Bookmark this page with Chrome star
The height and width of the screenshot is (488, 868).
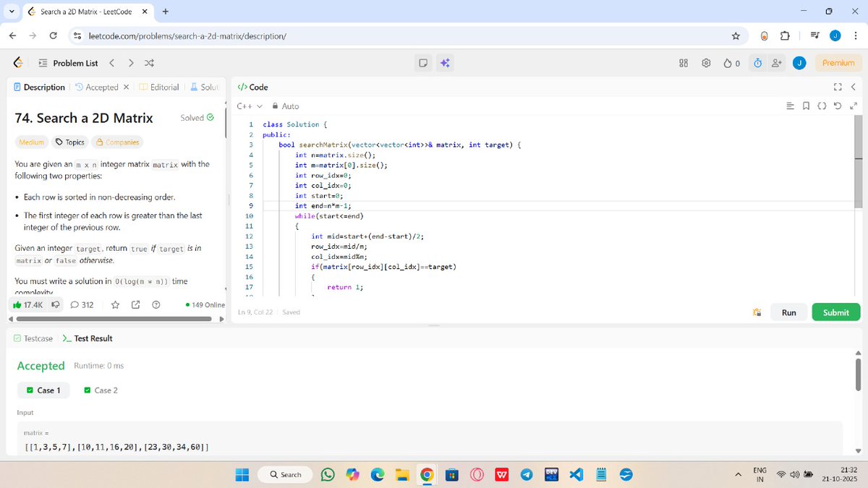736,35
